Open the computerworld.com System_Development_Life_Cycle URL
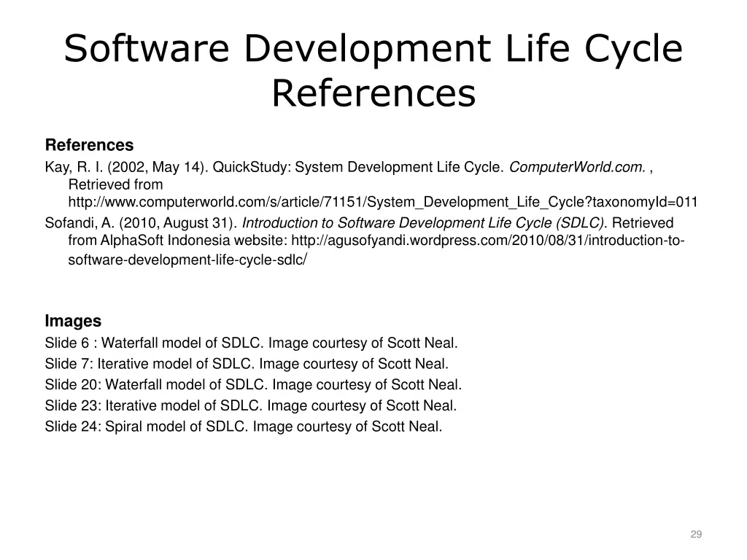 click(382, 202)
